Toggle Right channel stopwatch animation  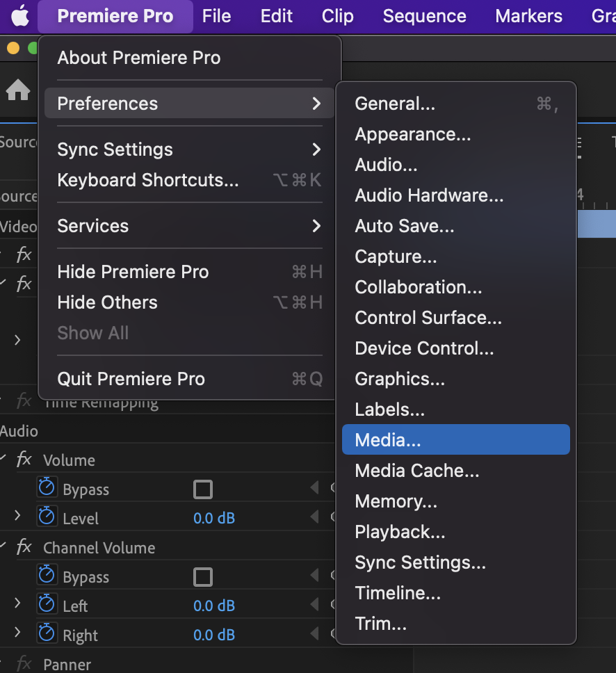(x=47, y=633)
